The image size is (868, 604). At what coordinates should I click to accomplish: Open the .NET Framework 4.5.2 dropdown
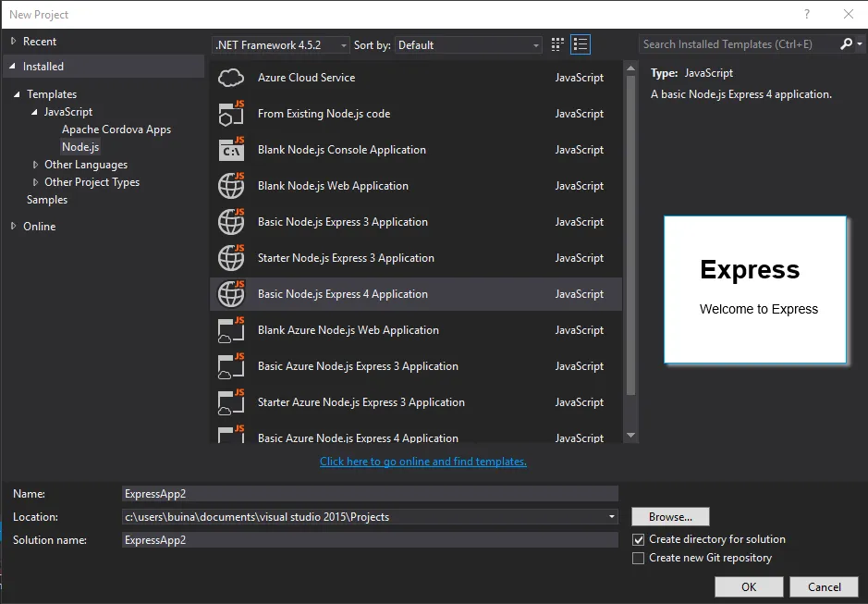[281, 45]
